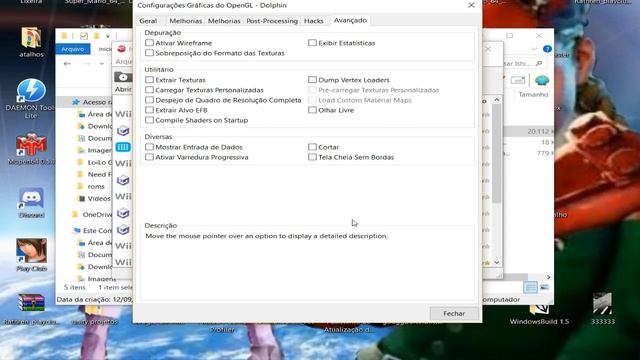
Task: Open the second Melhorias tab
Action: 224,21
